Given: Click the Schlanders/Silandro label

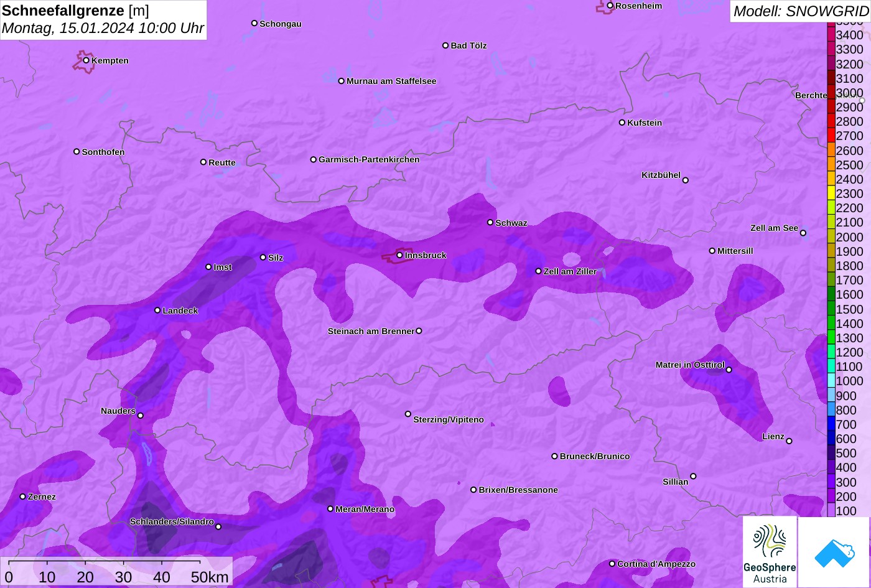Looking at the screenshot, I should 172,521.
